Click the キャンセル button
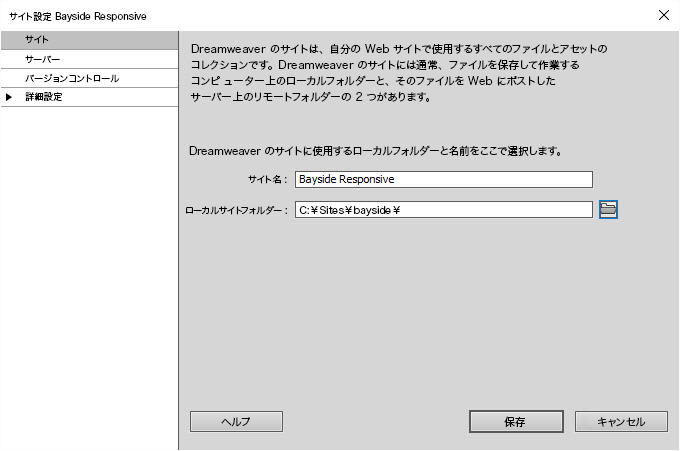Screen dimensions: 680x451 pyautogui.click(x=621, y=422)
